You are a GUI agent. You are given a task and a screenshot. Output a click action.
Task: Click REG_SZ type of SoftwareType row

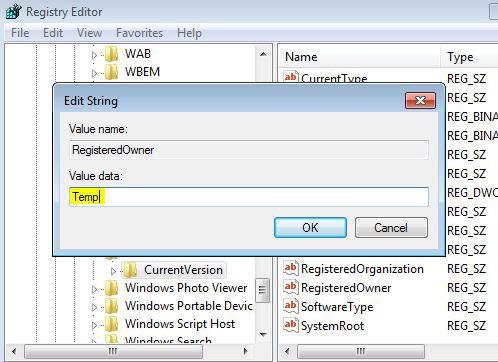coord(466,307)
